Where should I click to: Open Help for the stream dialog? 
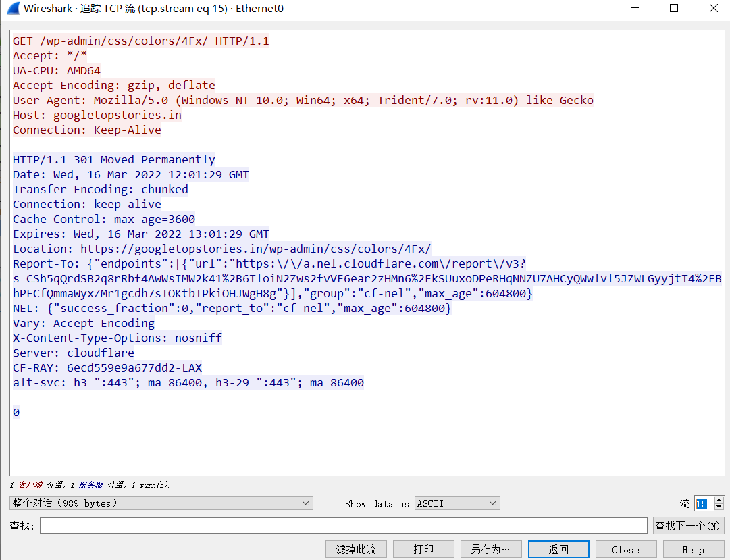(x=693, y=549)
